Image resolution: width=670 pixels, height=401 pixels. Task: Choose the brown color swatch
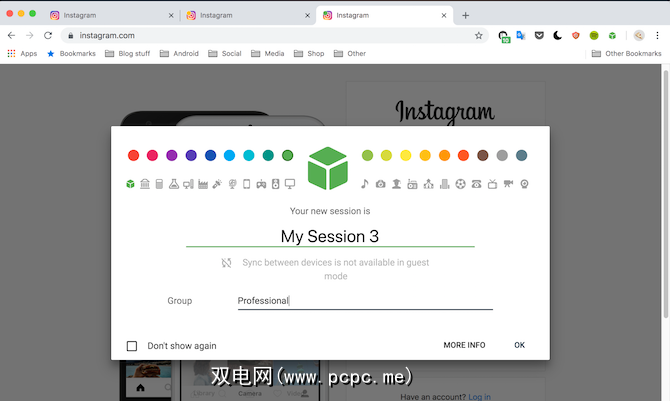pyautogui.click(x=483, y=155)
